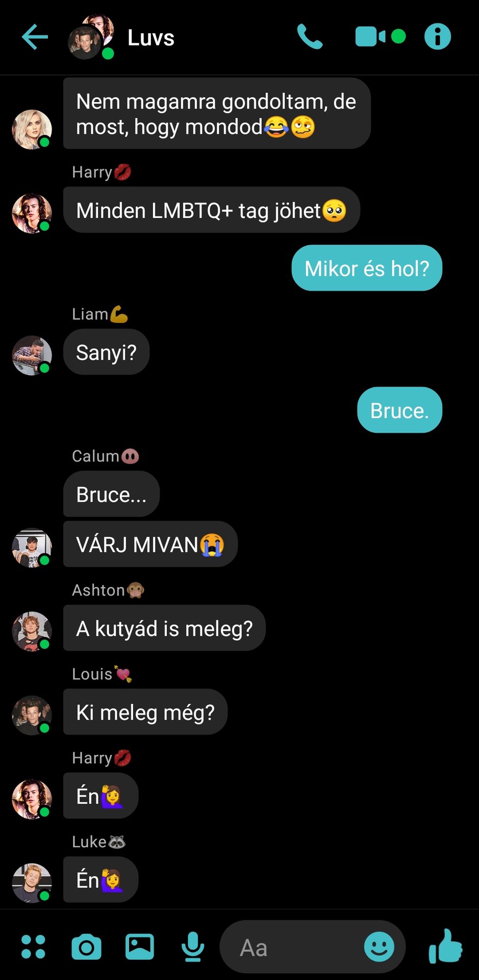Image resolution: width=479 pixels, height=980 pixels.
Task: Open the camera to take photo
Action: pos(86,947)
